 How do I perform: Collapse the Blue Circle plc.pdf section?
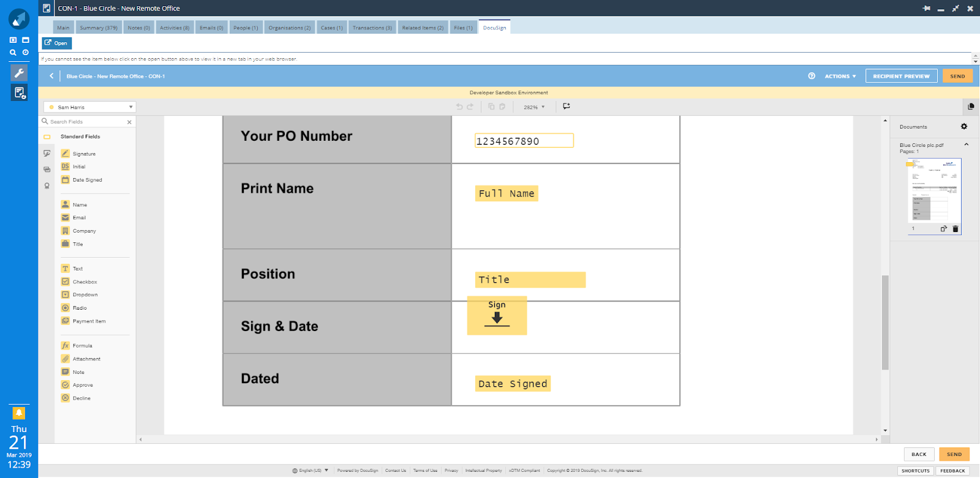click(x=967, y=144)
